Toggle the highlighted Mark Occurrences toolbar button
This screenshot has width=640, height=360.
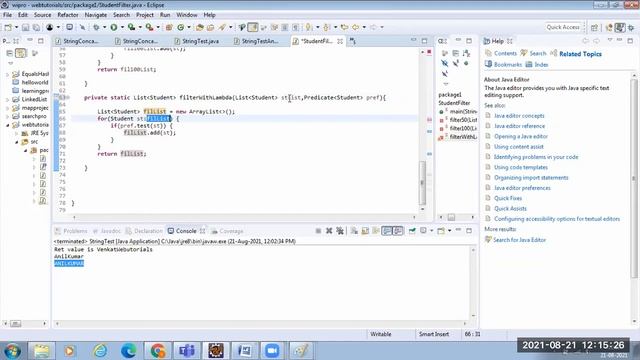click(253, 27)
